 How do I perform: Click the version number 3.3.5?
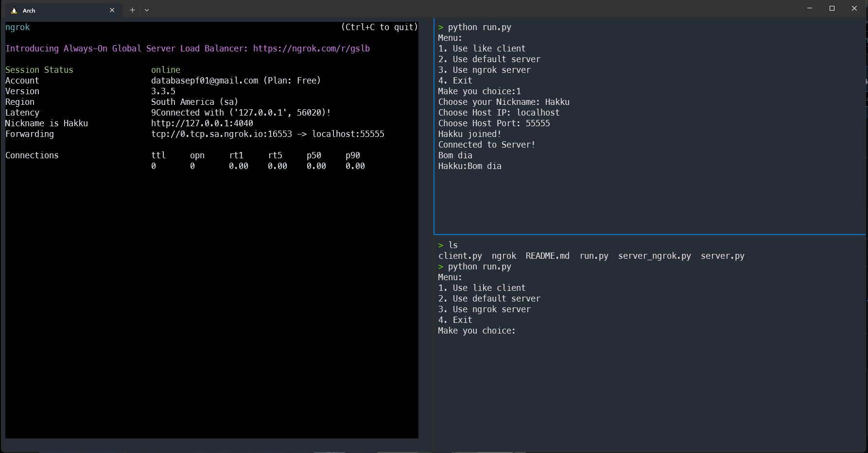tap(163, 91)
